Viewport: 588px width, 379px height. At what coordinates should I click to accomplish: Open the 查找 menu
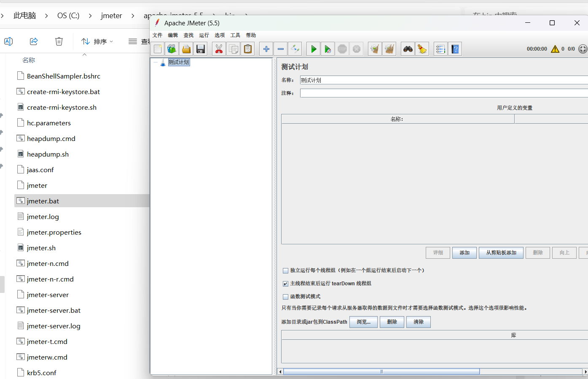tap(188, 35)
